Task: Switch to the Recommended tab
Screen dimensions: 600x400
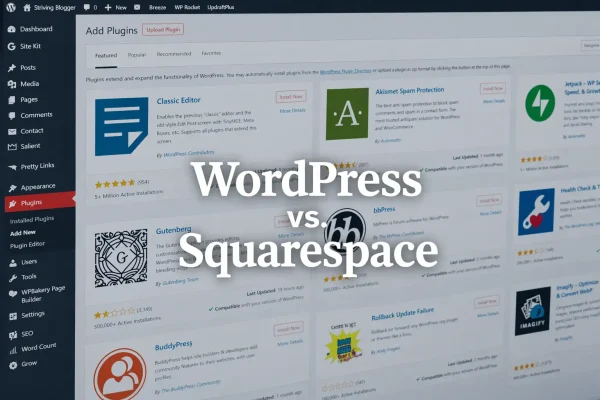Action: 173,53
